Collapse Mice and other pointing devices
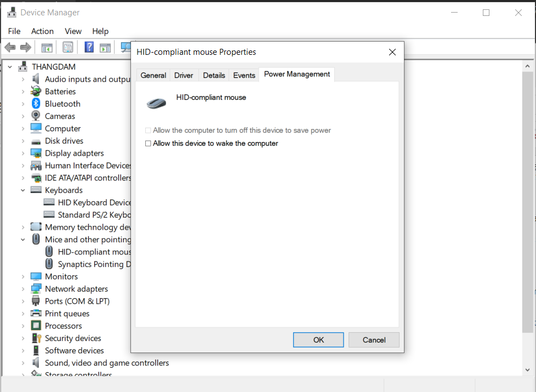The image size is (536, 392). (x=23, y=240)
